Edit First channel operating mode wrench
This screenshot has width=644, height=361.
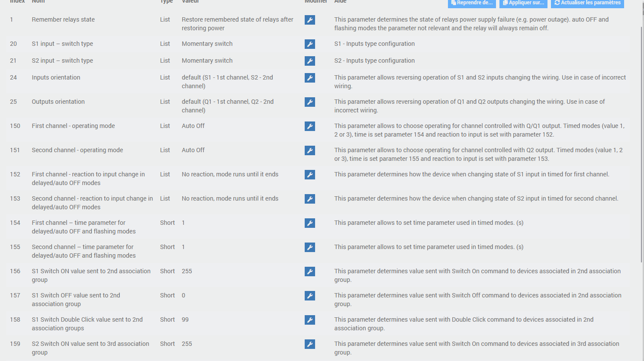click(310, 126)
